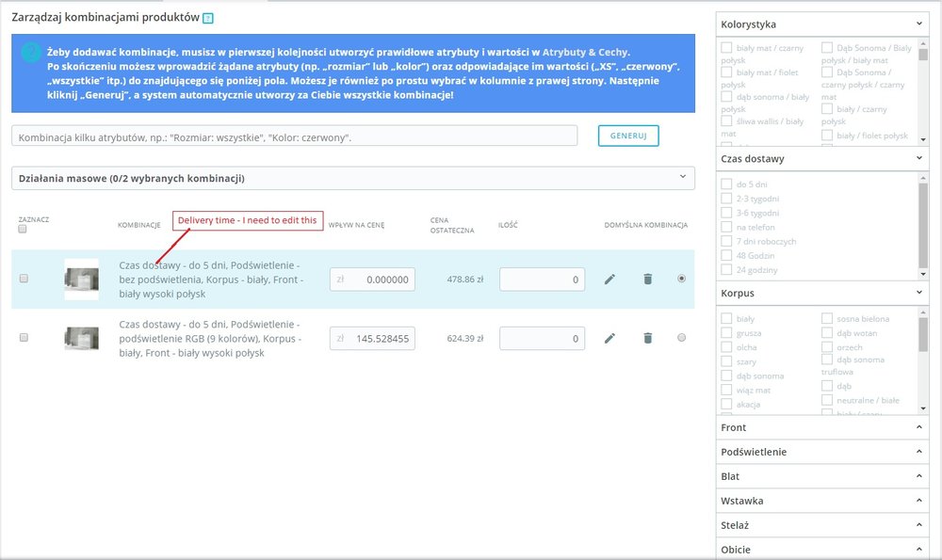The width and height of the screenshot is (942, 560).
Task: Collapse the Kolorystyka attribute section
Action: pyautogui.click(x=918, y=24)
